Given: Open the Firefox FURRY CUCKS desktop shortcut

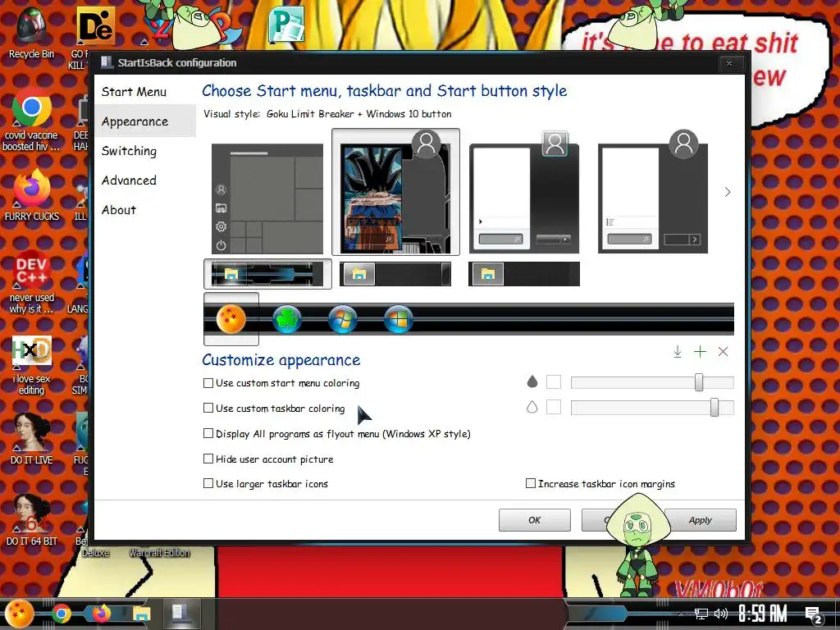Looking at the screenshot, I should (x=32, y=195).
